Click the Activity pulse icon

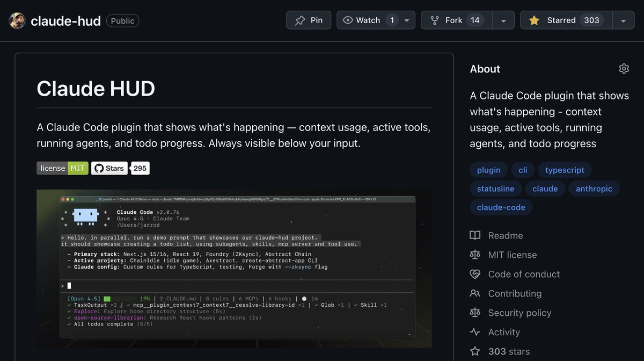point(475,333)
